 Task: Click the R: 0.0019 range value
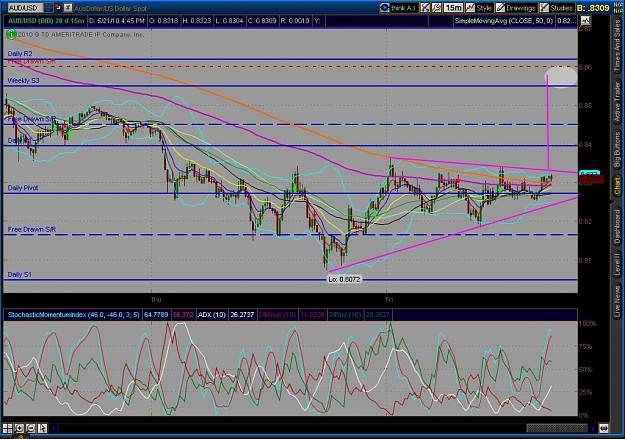point(295,21)
